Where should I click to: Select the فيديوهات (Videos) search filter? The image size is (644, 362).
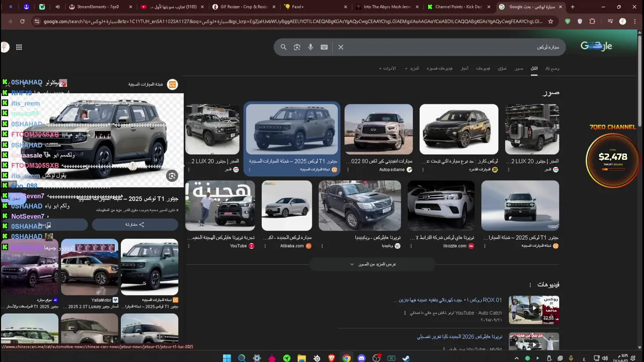[x=483, y=68]
